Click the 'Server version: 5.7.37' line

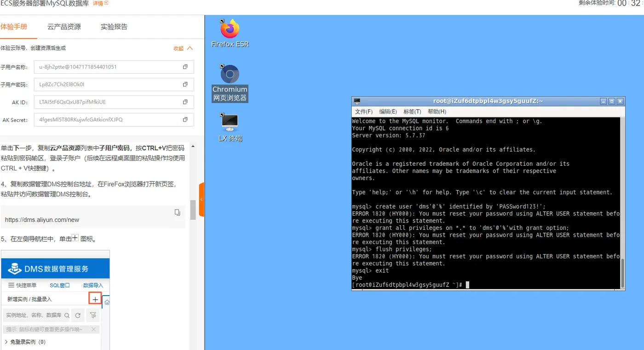[x=389, y=135]
